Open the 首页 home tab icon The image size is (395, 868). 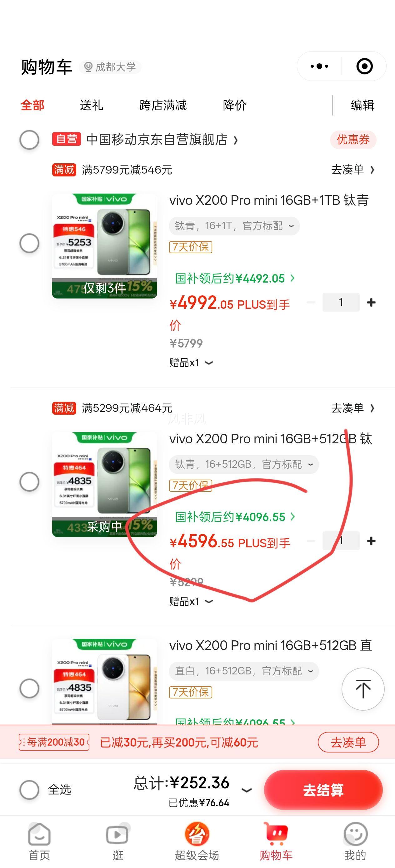tap(39, 834)
